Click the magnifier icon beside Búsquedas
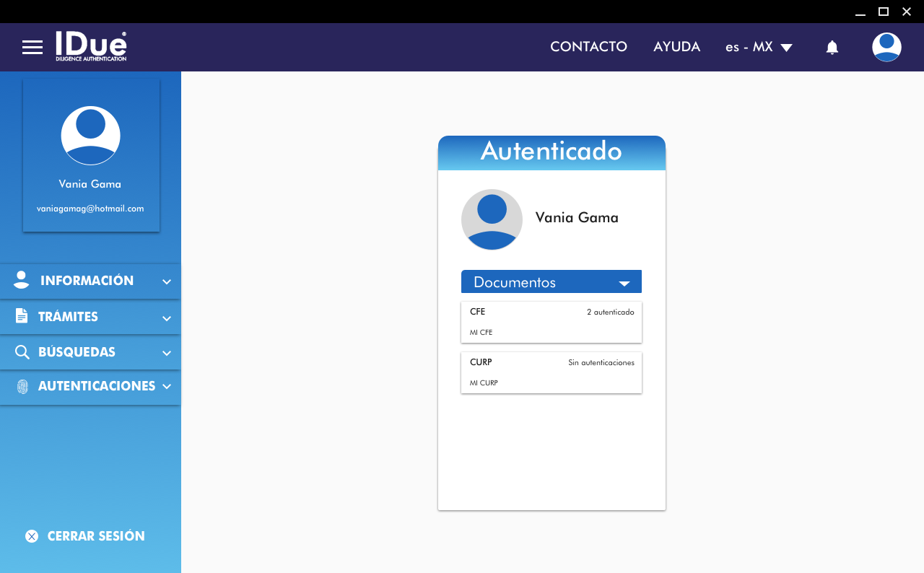This screenshot has width=924, height=573. [22, 352]
